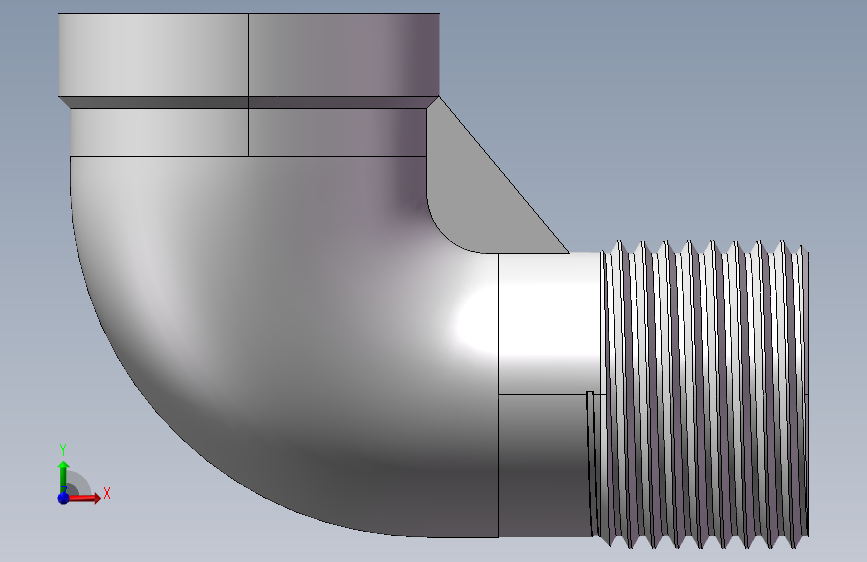Select the threaded male end of the elbow

click(704, 394)
